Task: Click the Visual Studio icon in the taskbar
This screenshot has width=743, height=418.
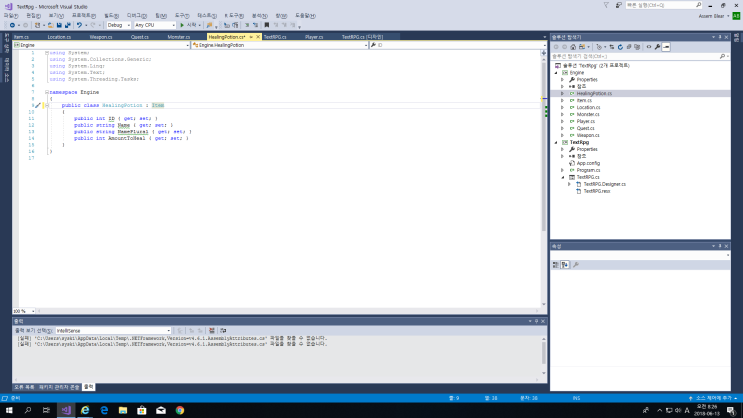Action: [x=66, y=410]
